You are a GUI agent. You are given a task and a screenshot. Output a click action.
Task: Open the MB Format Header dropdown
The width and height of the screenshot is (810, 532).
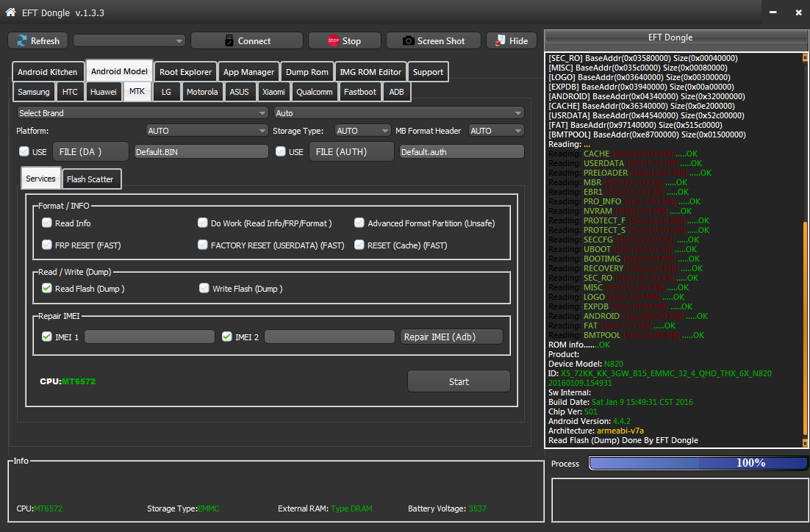pyautogui.click(x=496, y=131)
